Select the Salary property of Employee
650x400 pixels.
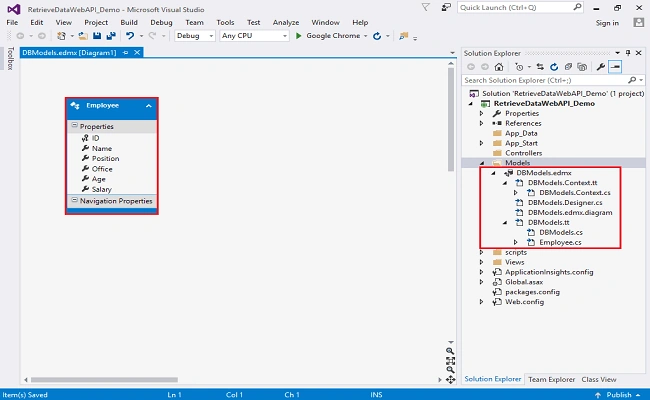(x=102, y=189)
